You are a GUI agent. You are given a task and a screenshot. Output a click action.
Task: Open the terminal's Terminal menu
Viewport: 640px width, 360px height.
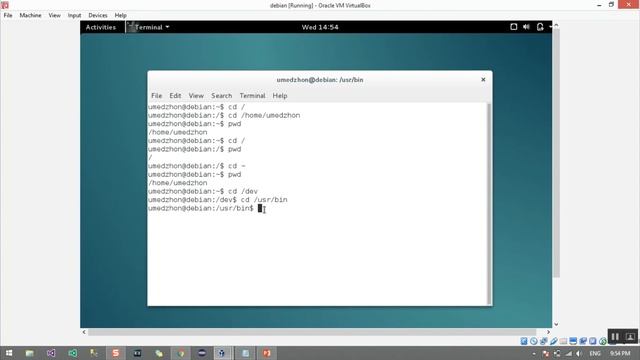[252, 96]
